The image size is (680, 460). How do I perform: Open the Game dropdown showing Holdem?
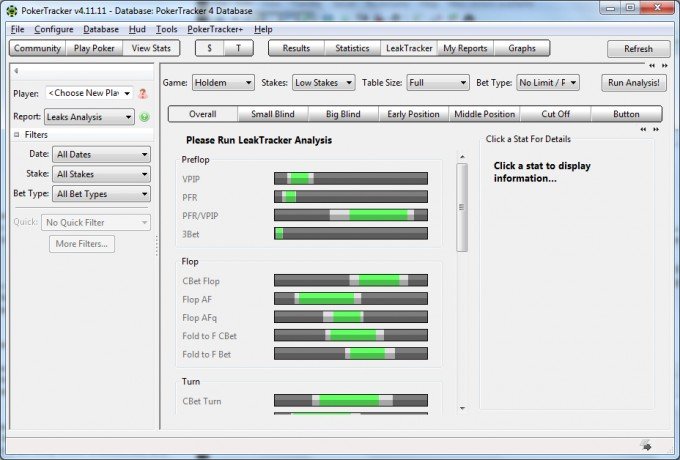tap(223, 83)
